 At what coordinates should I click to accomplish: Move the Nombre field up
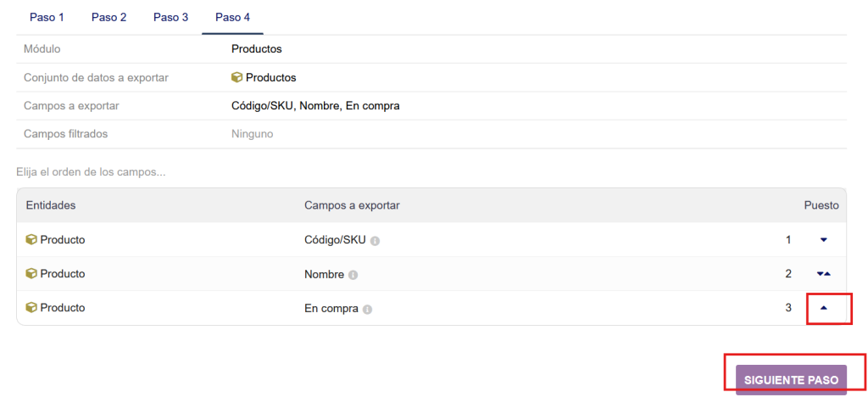click(827, 274)
